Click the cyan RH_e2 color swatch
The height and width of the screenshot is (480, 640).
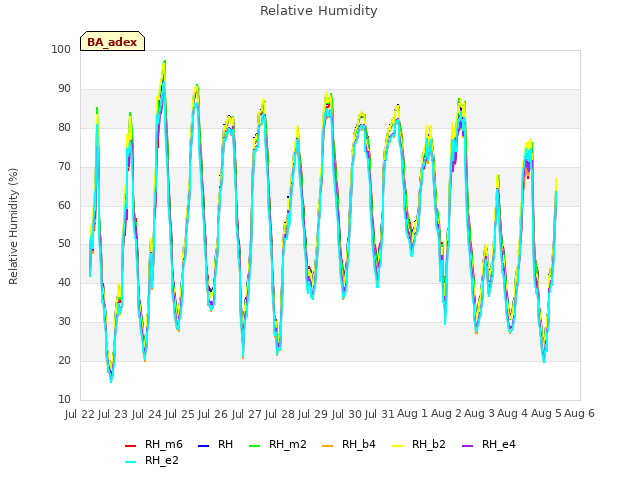click(130, 462)
